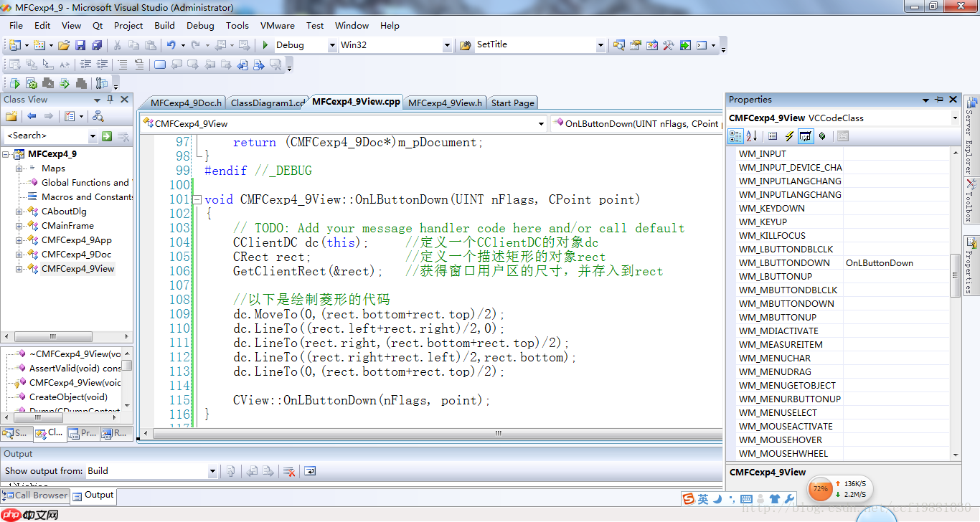Open the Show output from Build dropdown
Screen dimensions: 980x522
[212, 471]
